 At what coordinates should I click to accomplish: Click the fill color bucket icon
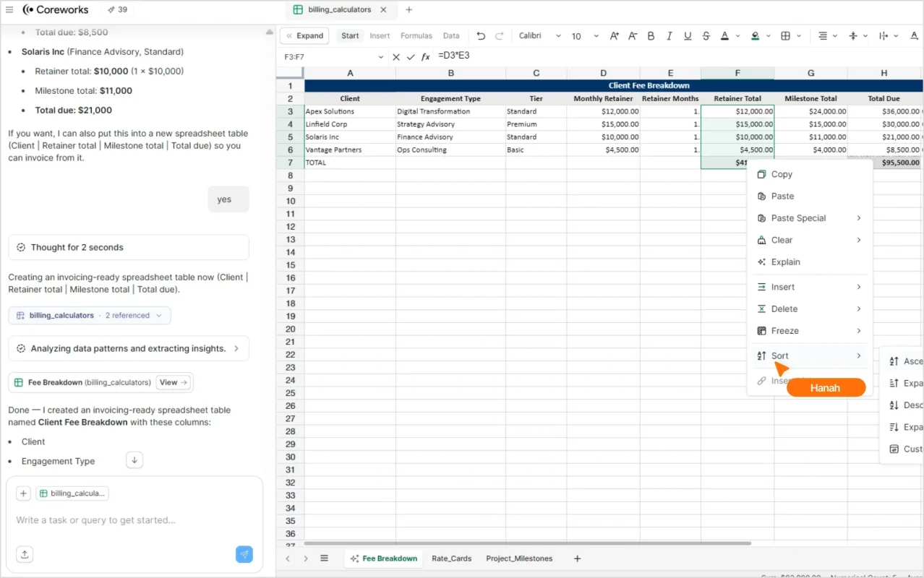755,35
